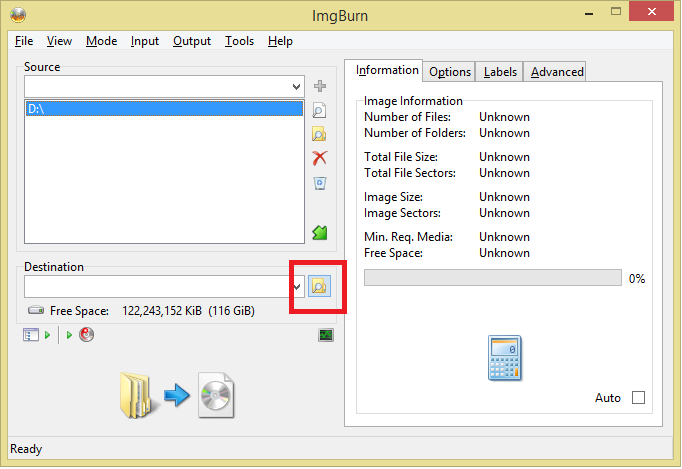Open the Output menu
682x469 pixels.
tap(192, 41)
